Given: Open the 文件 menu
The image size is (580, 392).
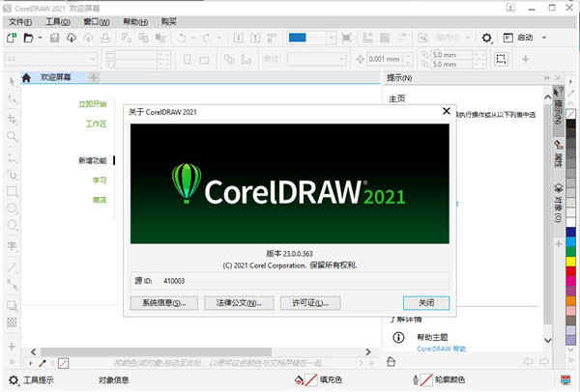Looking at the screenshot, I should (20, 22).
